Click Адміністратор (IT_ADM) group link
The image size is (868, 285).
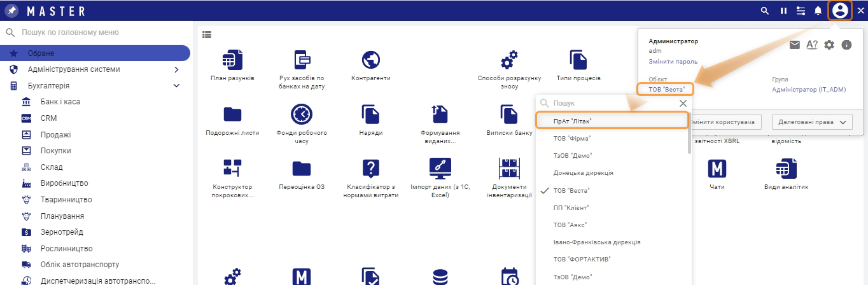808,90
